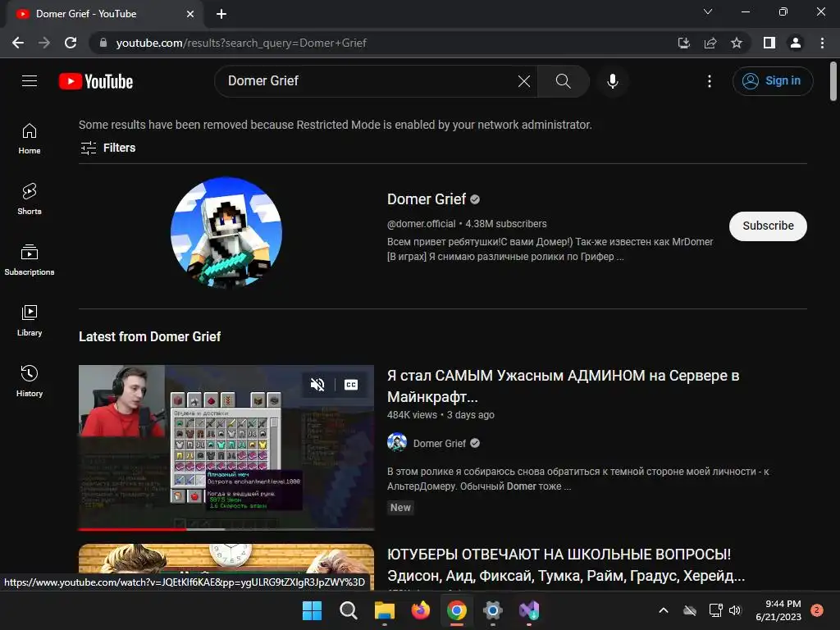Click the @domer.official handle text
Image resolution: width=840 pixels, height=630 pixels.
421,224
